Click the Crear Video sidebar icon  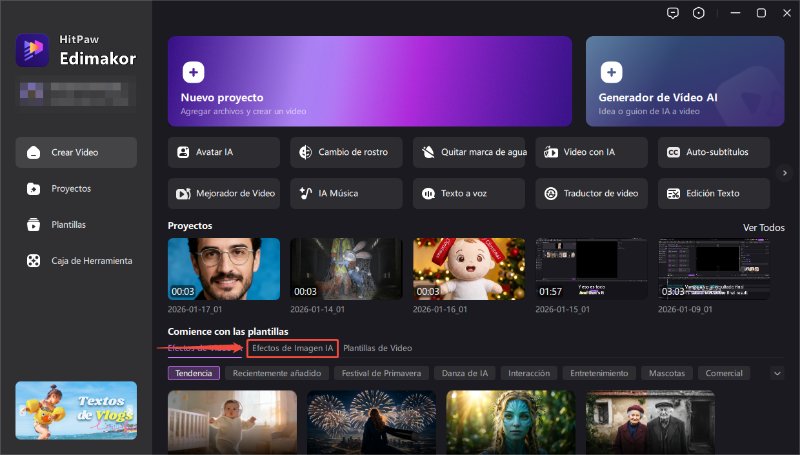tap(34, 152)
